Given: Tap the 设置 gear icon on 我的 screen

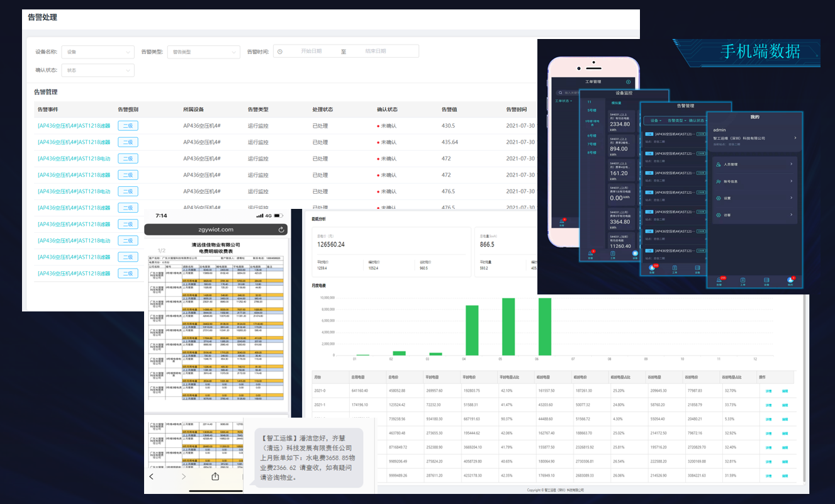Looking at the screenshot, I should 719,198.
